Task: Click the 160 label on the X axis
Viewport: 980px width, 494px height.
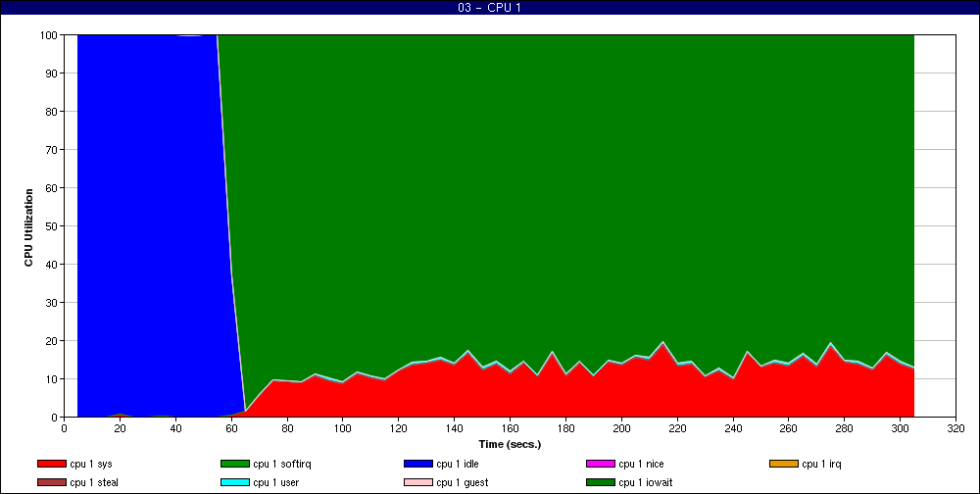Action: coord(510,427)
